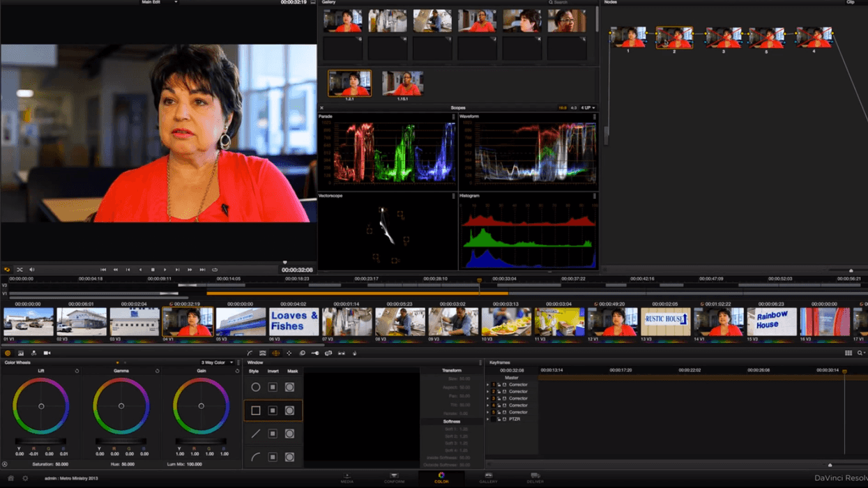Reset the Gamma color wheel
Viewport: 868px width, 488px height.
click(158, 371)
